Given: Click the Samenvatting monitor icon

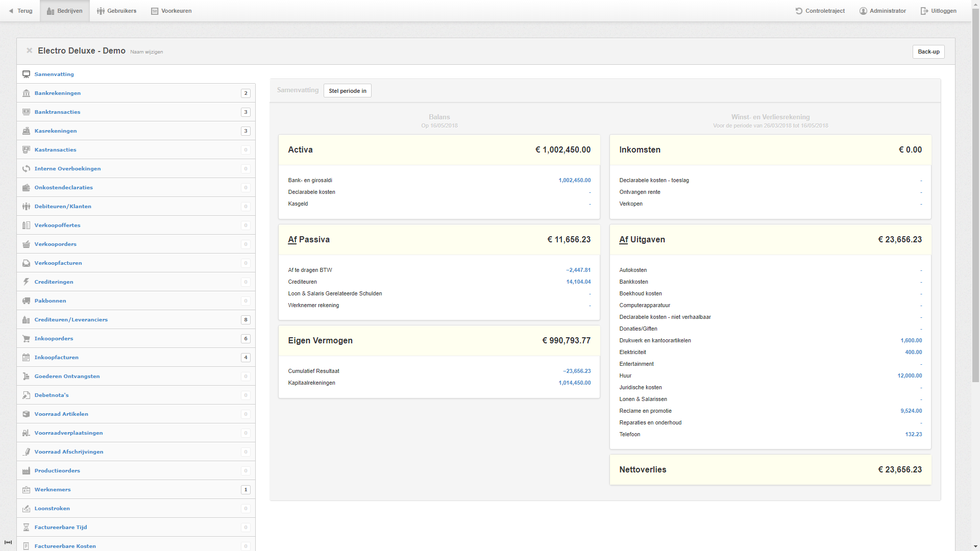Looking at the screenshot, I should pyautogui.click(x=26, y=74).
